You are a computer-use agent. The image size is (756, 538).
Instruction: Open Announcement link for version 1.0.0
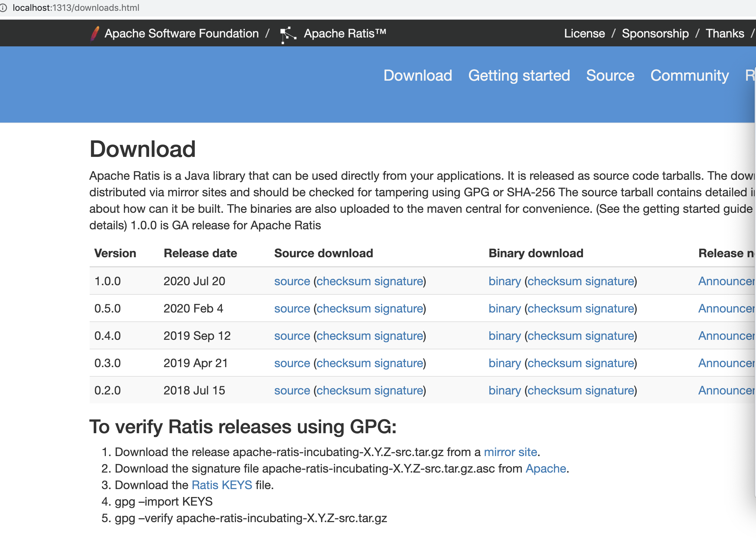click(726, 281)
